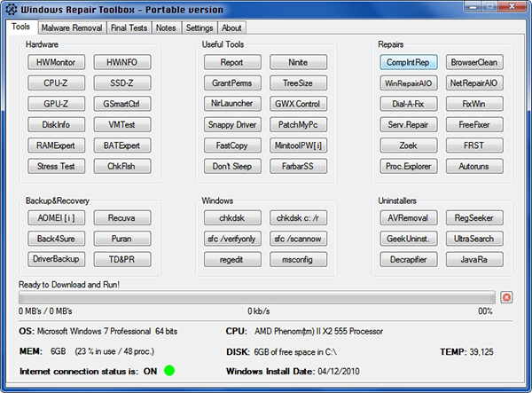Open the Notes tab
Viewport: 532px width, 393px height.
pos(166,28)
